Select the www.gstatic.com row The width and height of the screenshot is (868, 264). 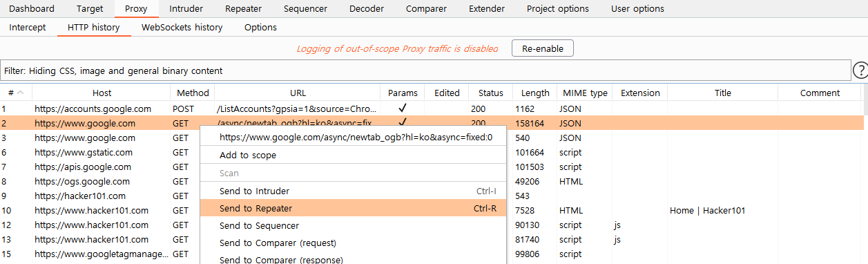[x=431, y=152]
